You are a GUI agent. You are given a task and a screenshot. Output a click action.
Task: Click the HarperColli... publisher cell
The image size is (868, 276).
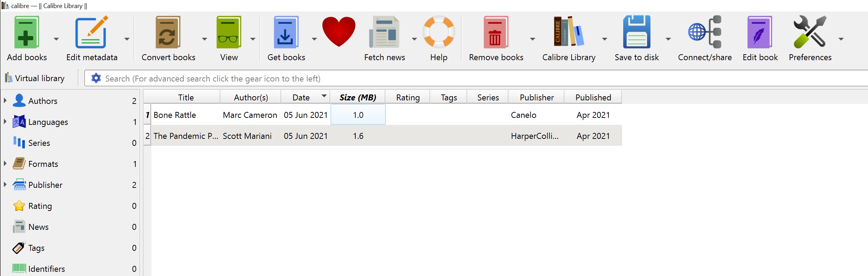point(536,136)
